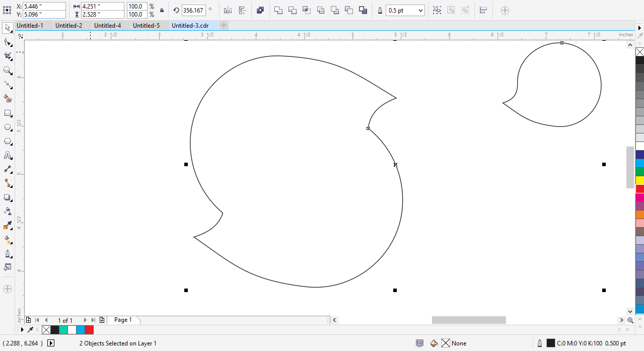This screenshot has width=644, height=351.
Task: Select the Polygon tool
Action: 8,142
